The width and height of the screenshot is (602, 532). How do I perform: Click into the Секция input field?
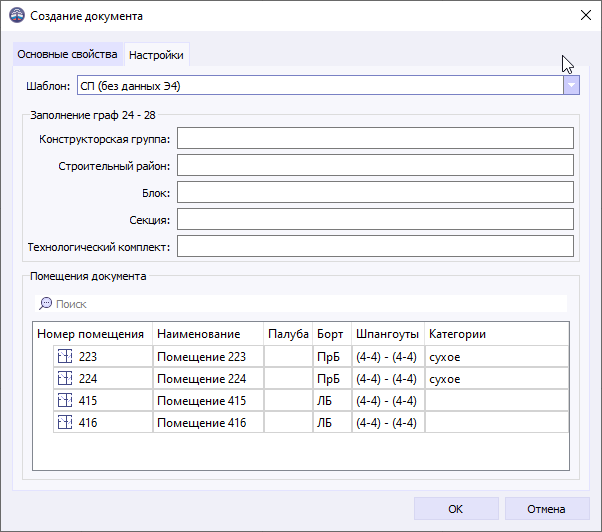pyautogui.click(x=375, y=219)
